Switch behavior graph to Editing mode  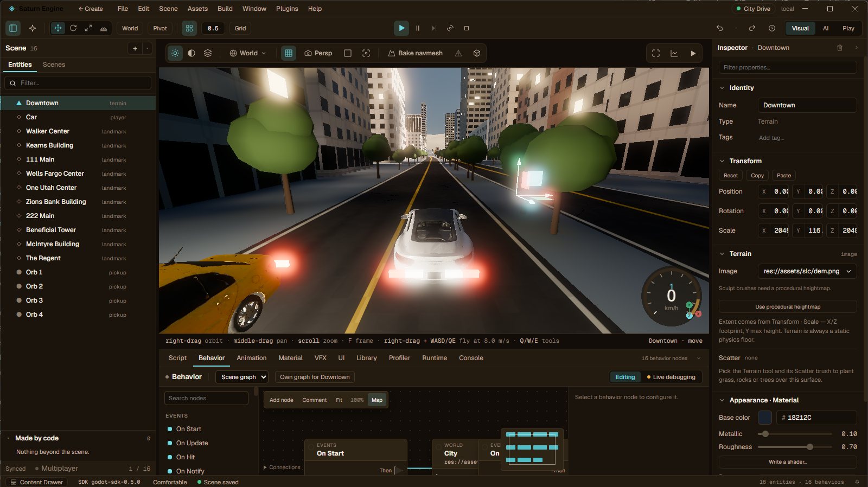(625, 377)
